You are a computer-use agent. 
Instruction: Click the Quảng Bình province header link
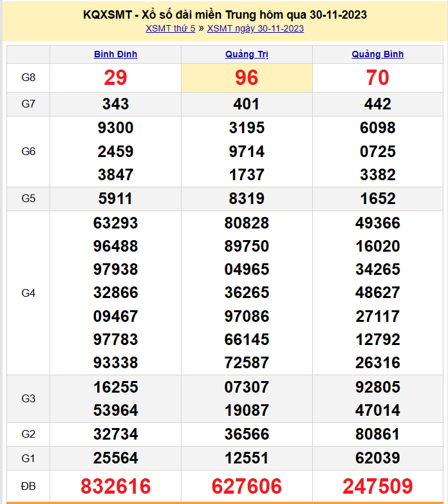(x=378, y=54)
